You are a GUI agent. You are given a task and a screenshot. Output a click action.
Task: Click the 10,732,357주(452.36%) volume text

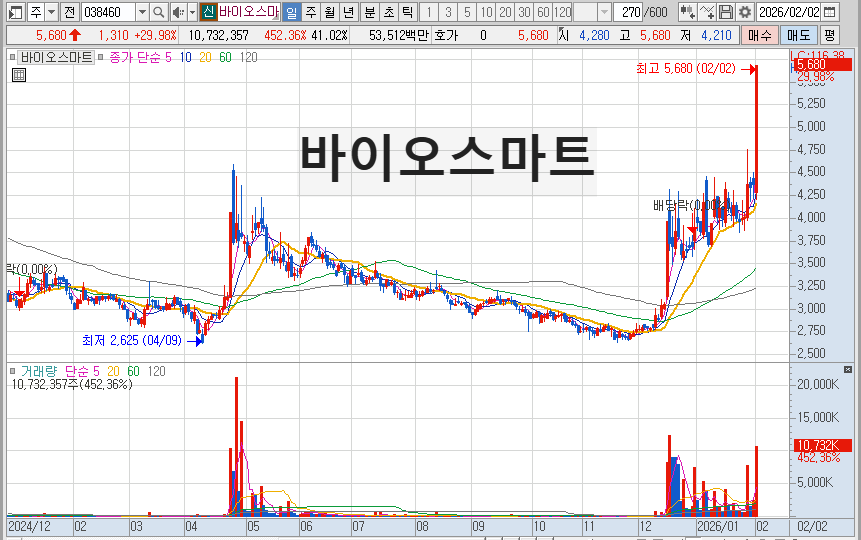72,385
